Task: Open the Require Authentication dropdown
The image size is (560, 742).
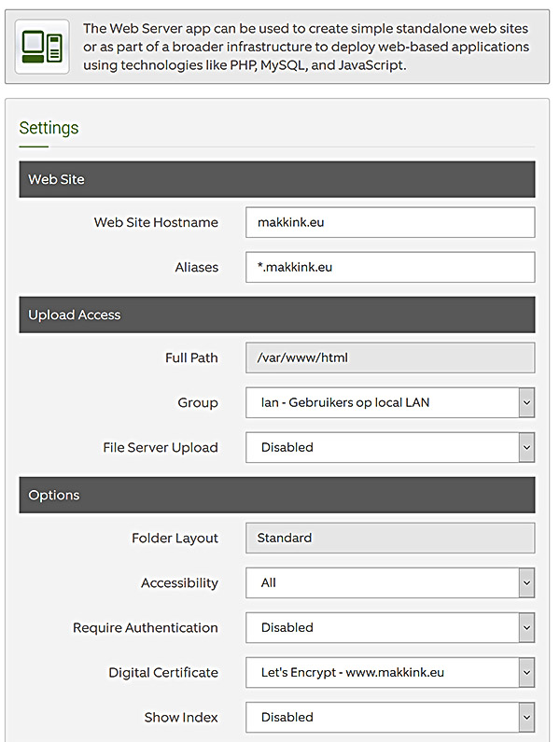Action: coord(390,628)
